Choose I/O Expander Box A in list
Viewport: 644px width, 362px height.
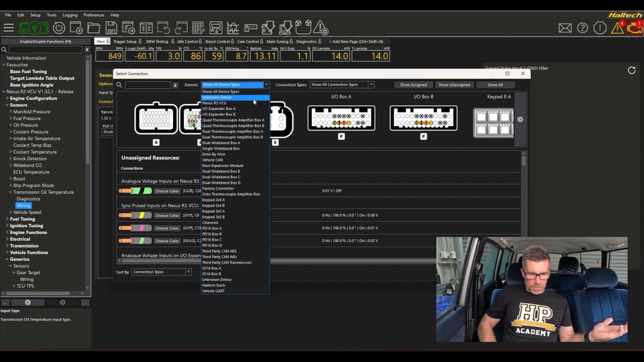tap(235, 109)
